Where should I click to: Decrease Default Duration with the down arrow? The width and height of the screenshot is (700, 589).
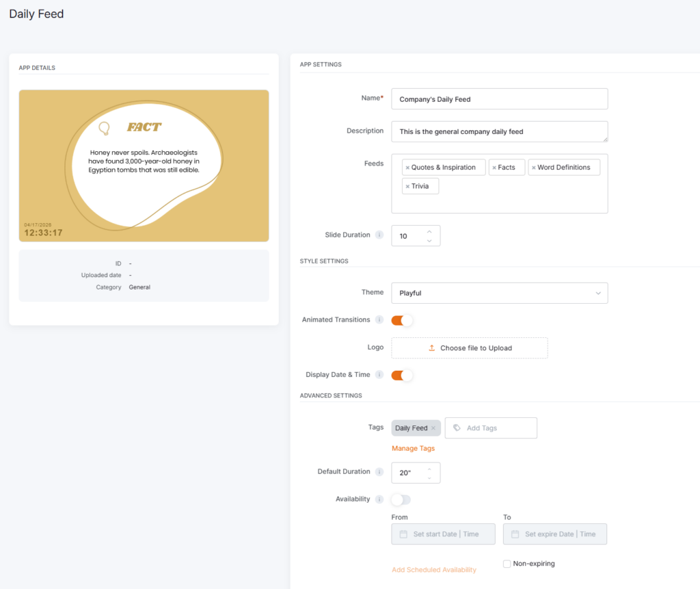[x=429, y=477]
